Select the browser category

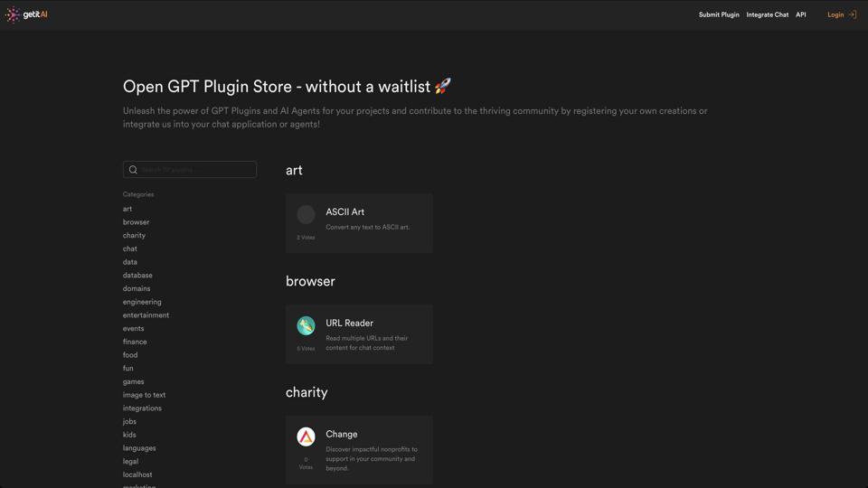[137, 222]
